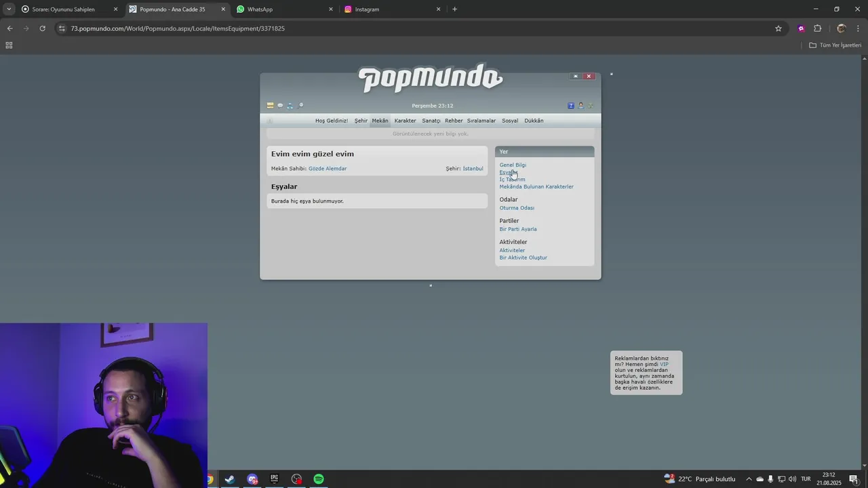
Task: Open the weather widget showing 22°C
Action: click(700, 479)
